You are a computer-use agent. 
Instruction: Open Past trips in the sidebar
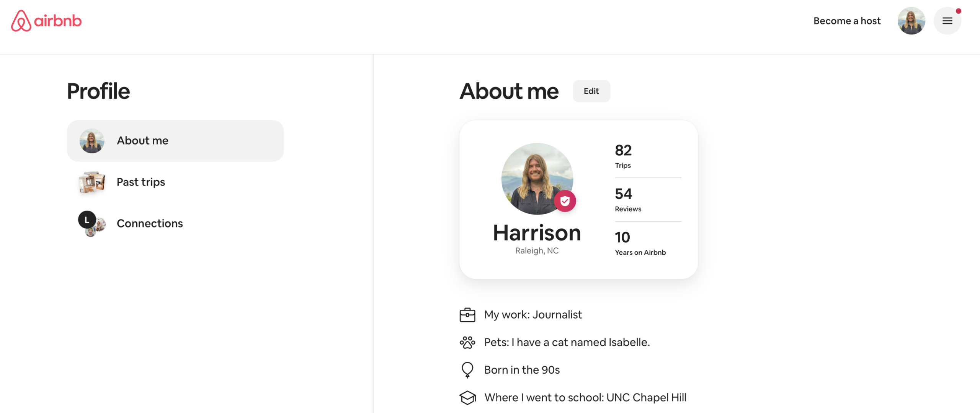175,182
